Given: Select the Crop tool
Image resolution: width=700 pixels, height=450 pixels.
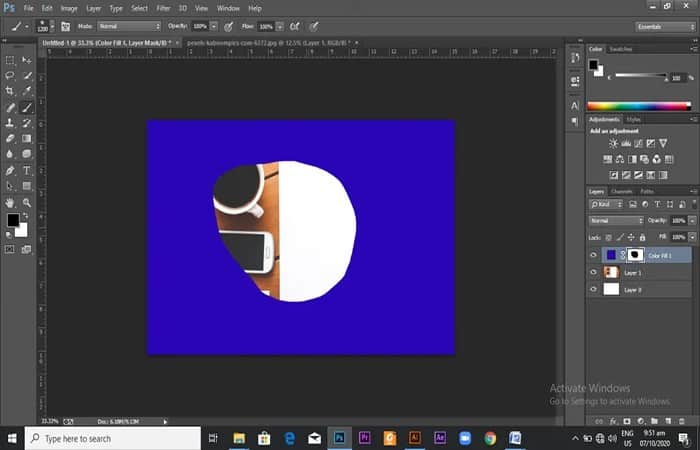Looking at the screenshot, I should point(10,91).
